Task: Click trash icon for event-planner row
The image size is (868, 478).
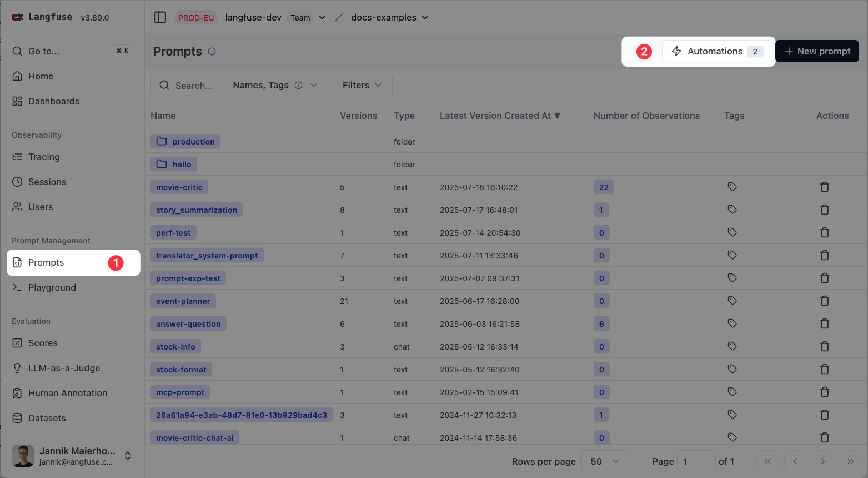Action: (824, 301)
